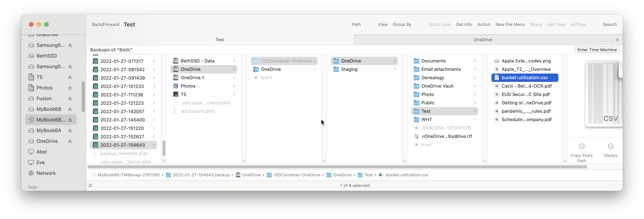
Task: Select the 2022-01-27-145400 backup row
Action: click(x=124, y=120)
